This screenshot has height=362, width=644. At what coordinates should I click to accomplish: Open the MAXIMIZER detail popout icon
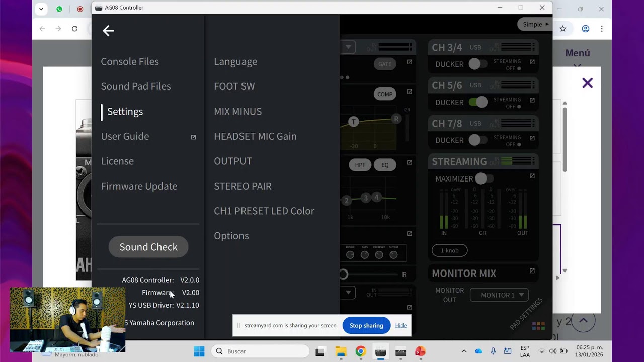(532, 176)
